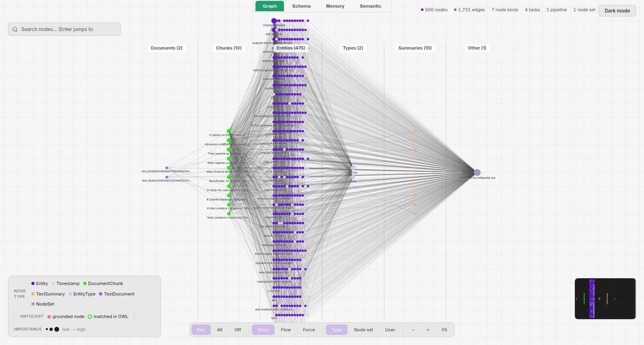Click the '# Ada Lovelace Categories' chunk node
Viewport: 644px width, 345px height.
tap(229, 205)
